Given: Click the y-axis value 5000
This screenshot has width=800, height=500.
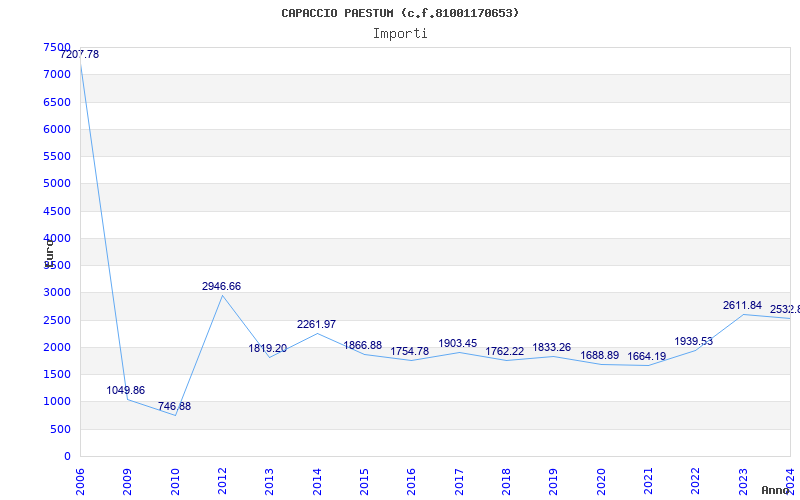Looking at the screenshot, I should pos(57,183).
